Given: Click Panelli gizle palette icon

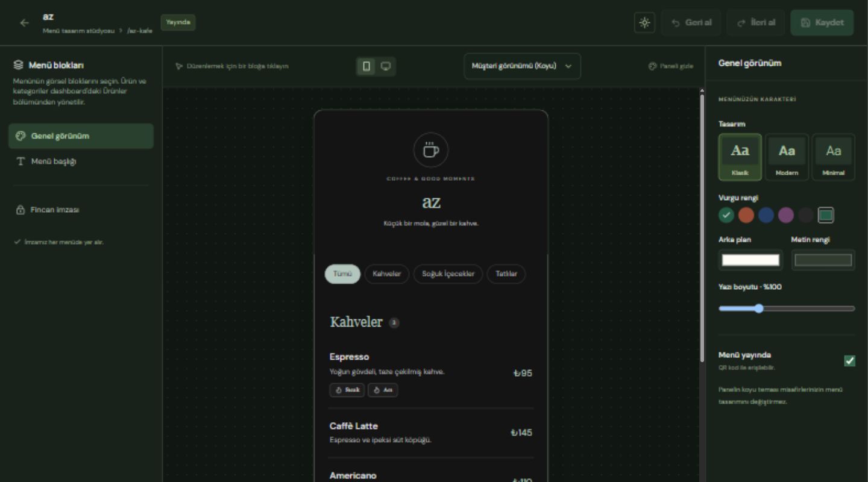Looking at the screenshot, I should click(652, 66).
